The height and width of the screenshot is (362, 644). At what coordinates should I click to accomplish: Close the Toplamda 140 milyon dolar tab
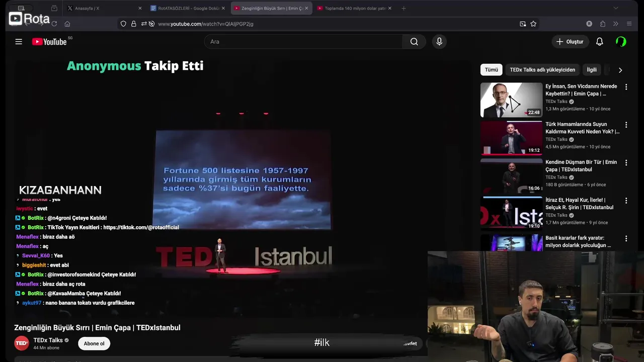tap(389, 8)
